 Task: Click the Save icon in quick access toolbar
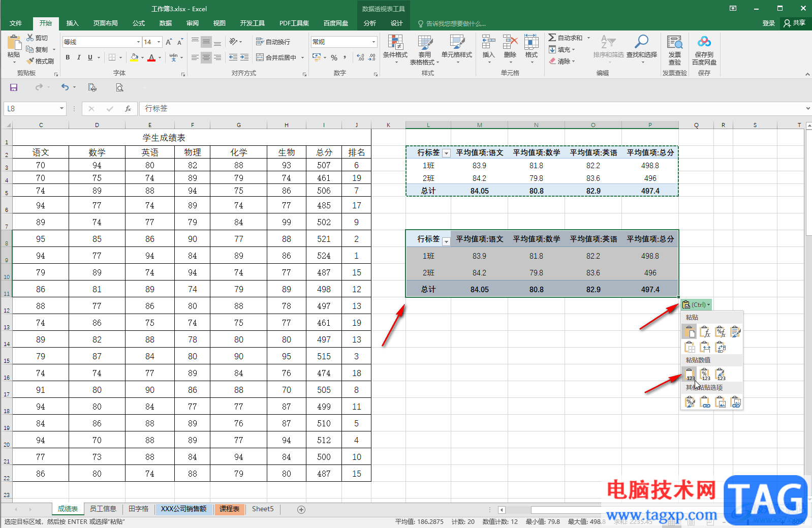pos(14,87)
